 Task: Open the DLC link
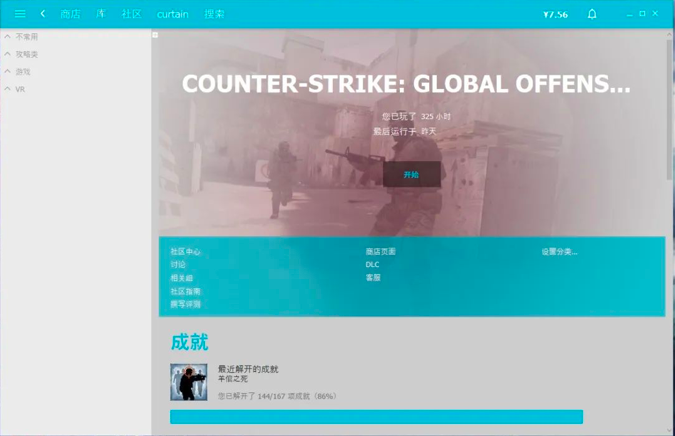(x=372, y=264)
